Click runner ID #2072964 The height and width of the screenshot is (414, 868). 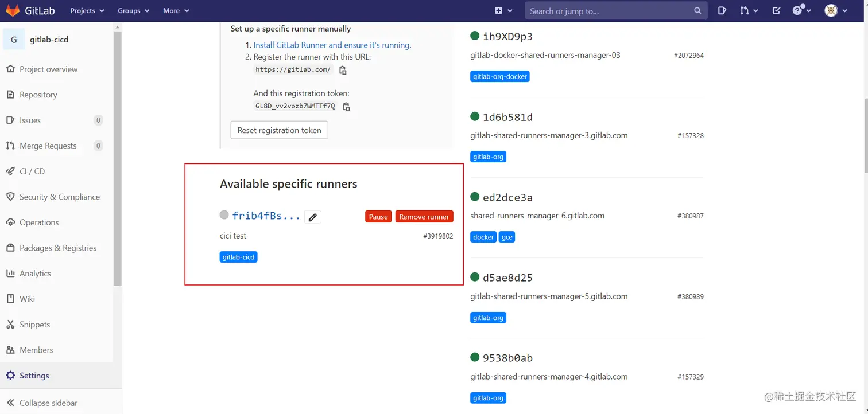tap(689, 56)
